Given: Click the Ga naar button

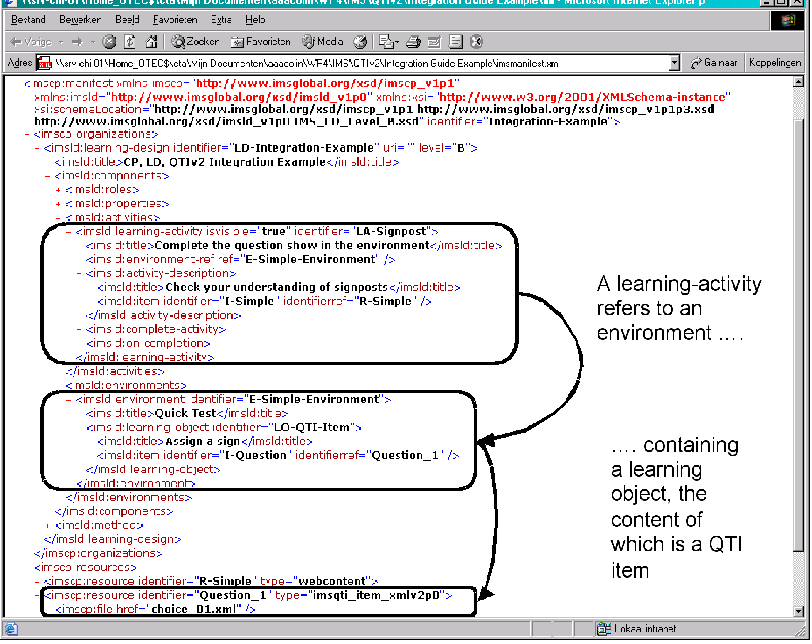Looking at the screenshot, I should (x=714, y=63).
